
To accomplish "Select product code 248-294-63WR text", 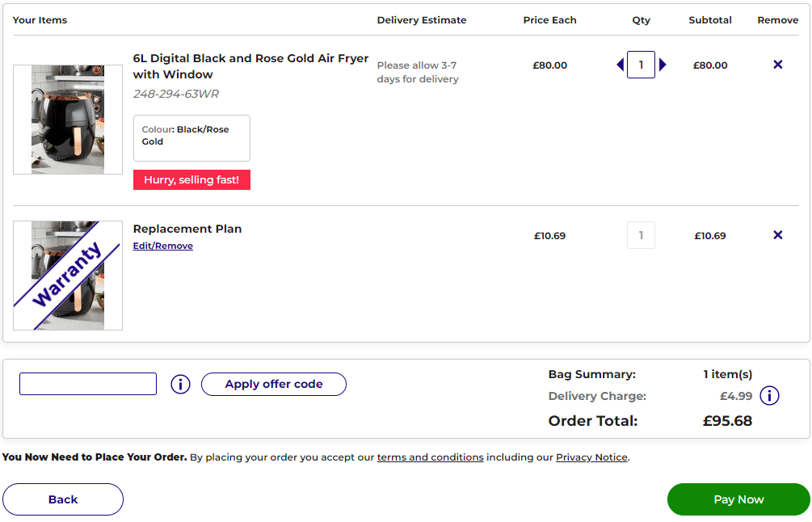I will [176, 94].
